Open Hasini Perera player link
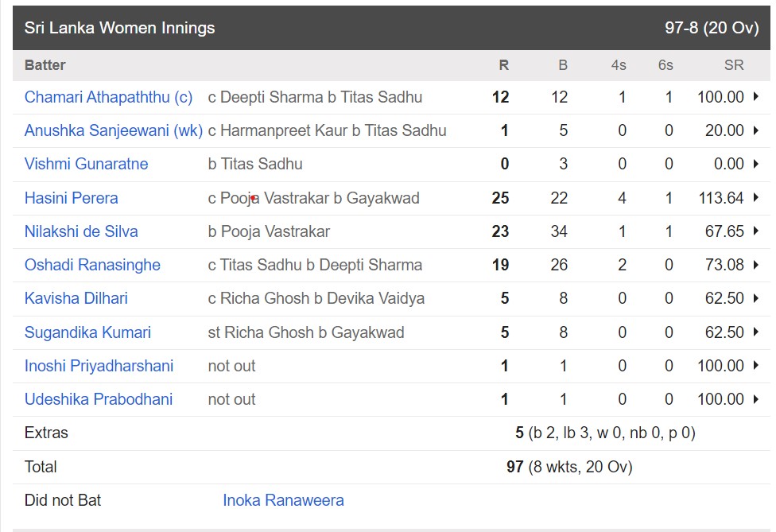 (72, 198)
